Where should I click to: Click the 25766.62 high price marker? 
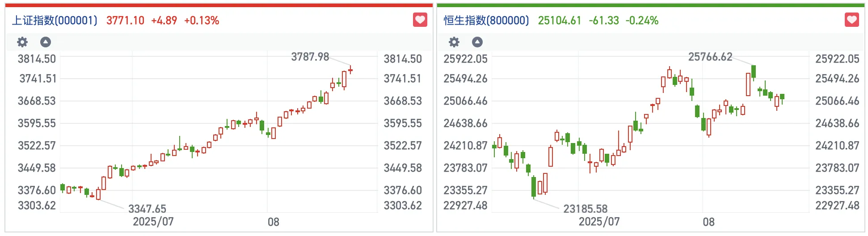tap(710, 57)
